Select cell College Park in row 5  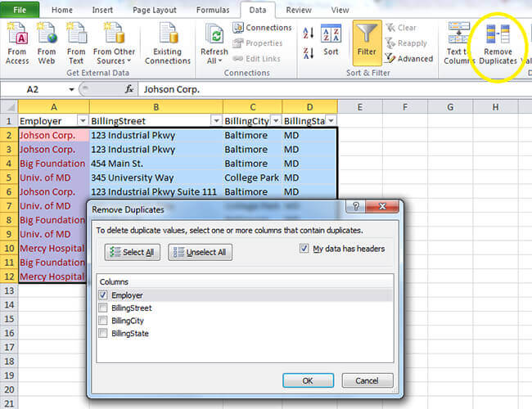point(252,178)
